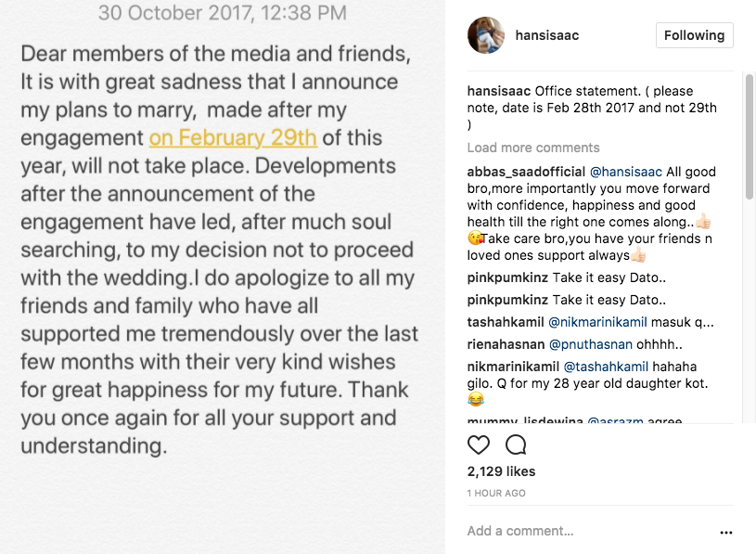Open the first pinkpumkinz commenter profile

(507, 277)
